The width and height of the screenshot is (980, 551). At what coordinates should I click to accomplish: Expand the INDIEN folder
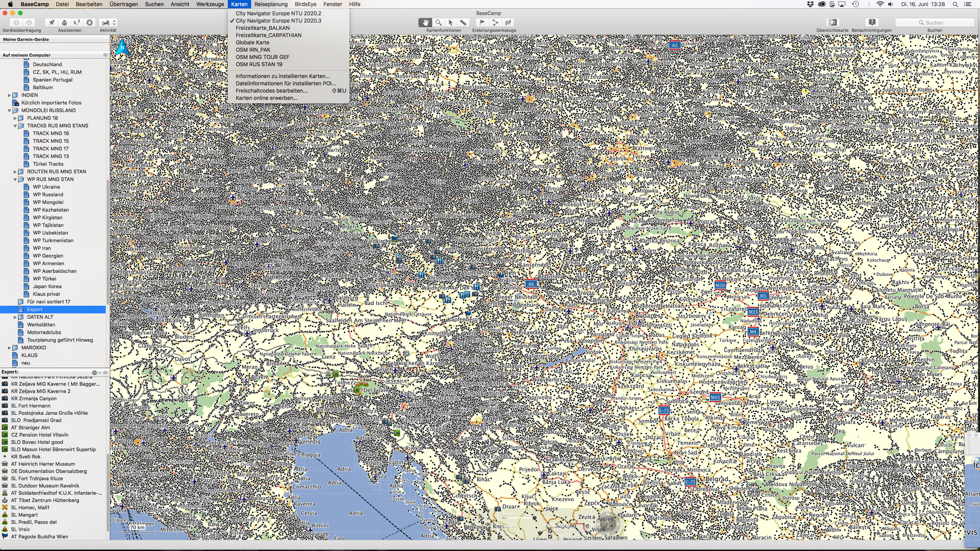[x=10, y=95]
